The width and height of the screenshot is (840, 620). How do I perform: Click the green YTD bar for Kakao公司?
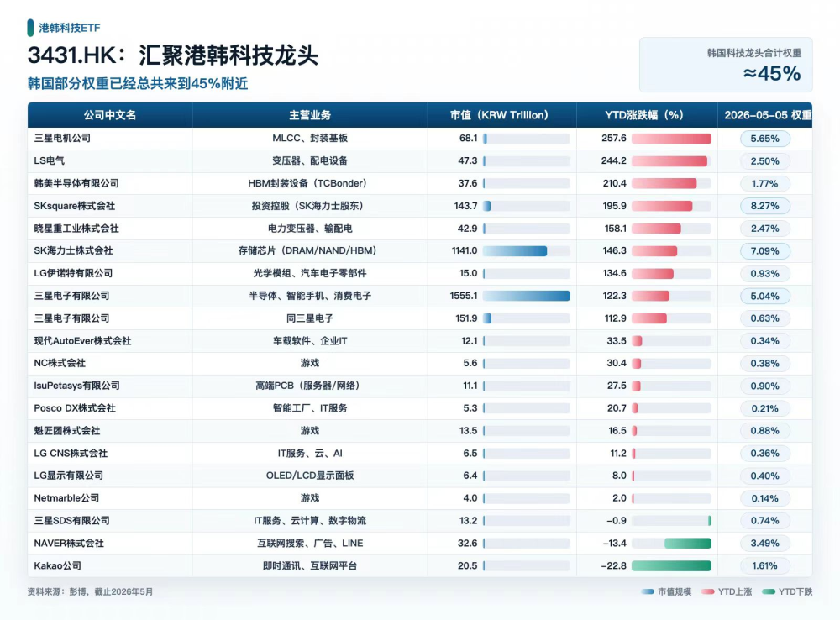click(671, 565)
